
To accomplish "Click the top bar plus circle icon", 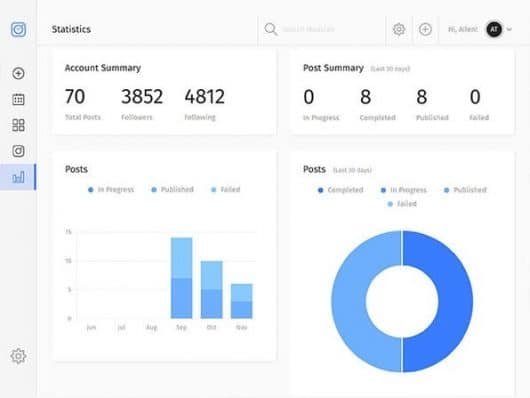I will [x=425, y=29].
